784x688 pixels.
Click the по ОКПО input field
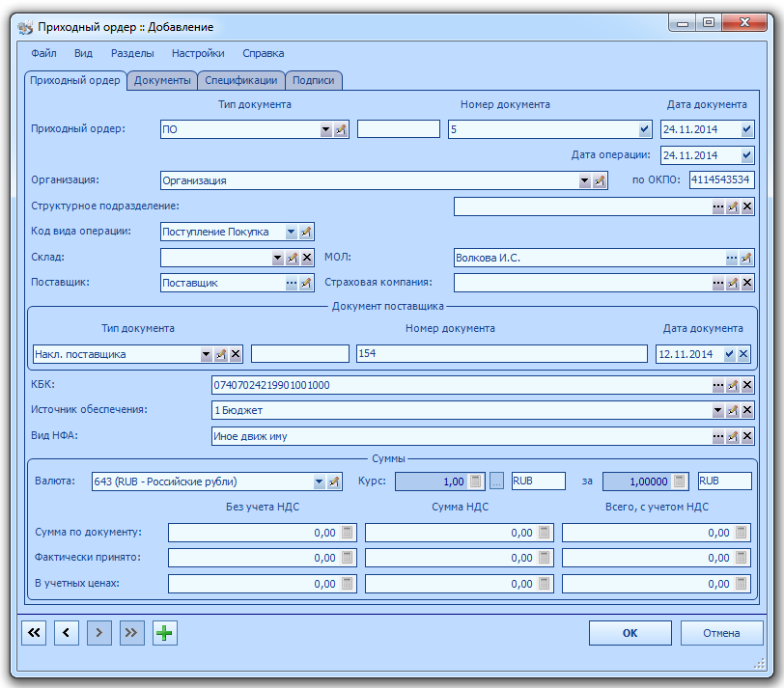[x=721, y=179]
